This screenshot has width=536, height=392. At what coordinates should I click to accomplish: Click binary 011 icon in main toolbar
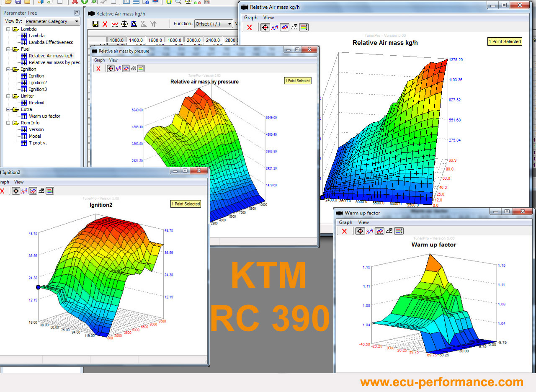pos(169,2)
